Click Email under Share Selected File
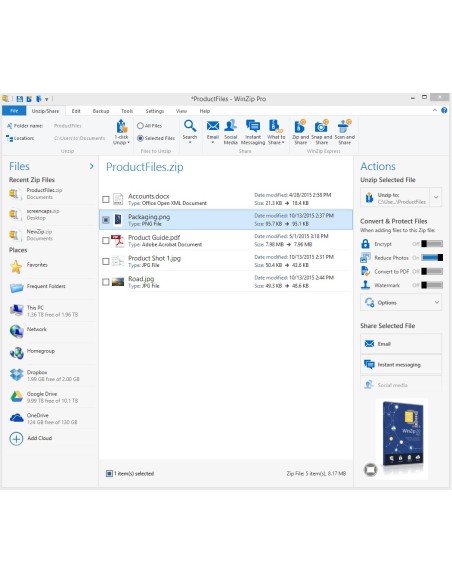Image resolution: width=452 pixels, height=584 pixels. (x=401, y=344)
